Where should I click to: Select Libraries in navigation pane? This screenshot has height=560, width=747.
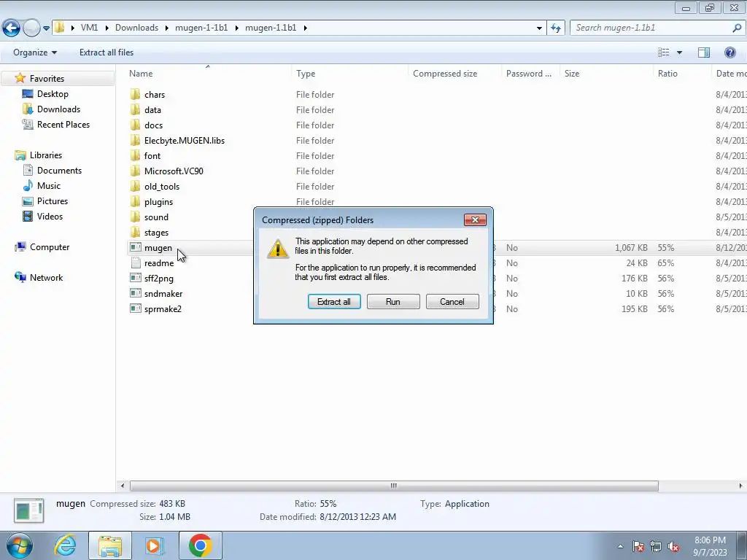coord(46,155)
